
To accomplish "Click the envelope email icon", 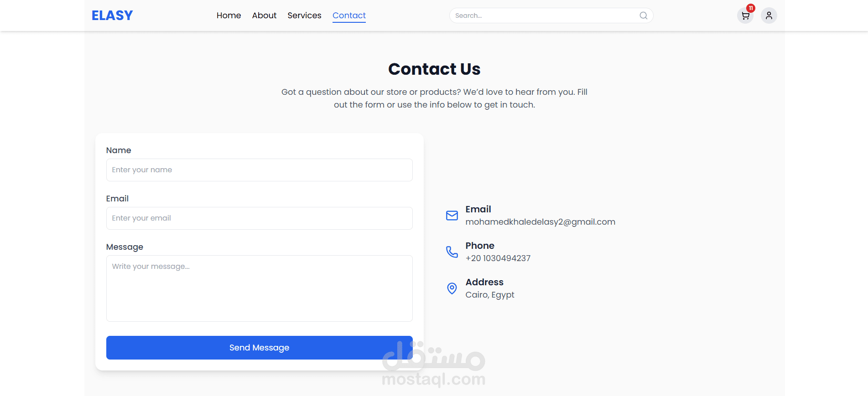I will [452, 216].
